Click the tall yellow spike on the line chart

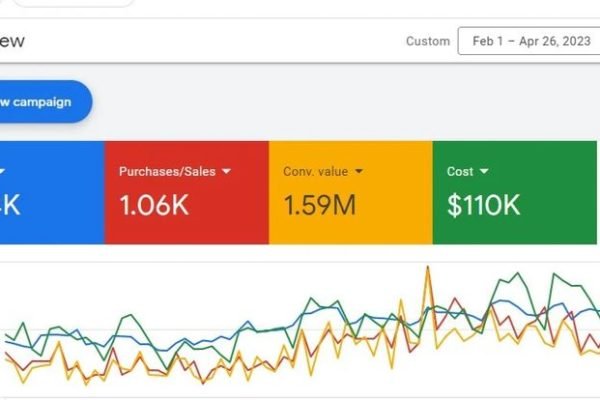(x=428, y=268)
